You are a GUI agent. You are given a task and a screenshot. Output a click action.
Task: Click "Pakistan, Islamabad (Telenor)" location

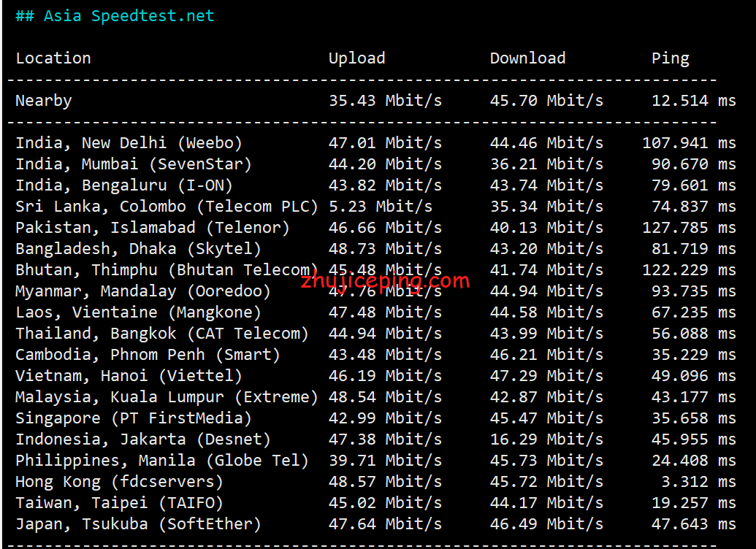point(153,228)
